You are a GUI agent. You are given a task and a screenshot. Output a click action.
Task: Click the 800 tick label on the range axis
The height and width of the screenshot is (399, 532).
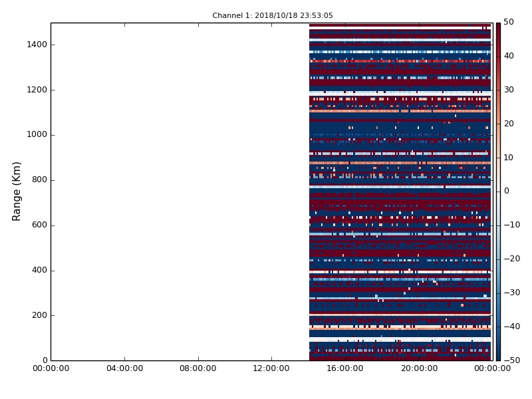click(x=39, y=180)
